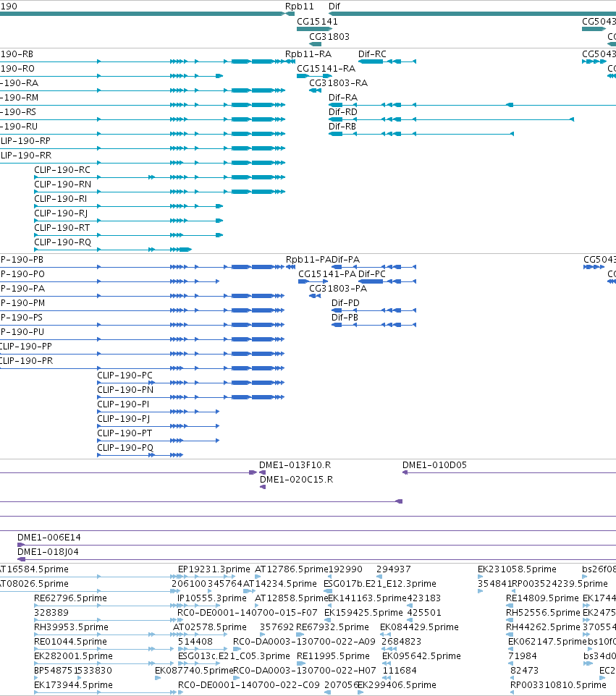Select the DME1-013F10.R clone label
This screenshot has height=696, width=616.
tap(295, 464)
